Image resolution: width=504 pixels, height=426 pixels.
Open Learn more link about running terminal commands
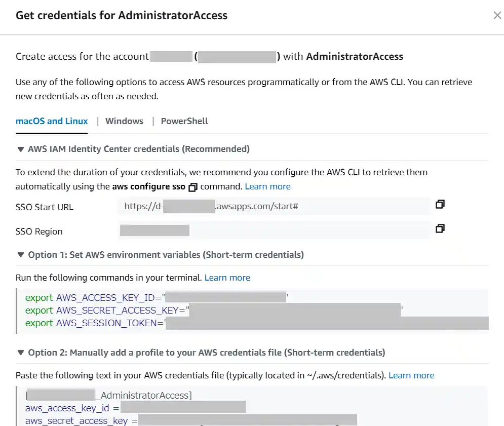coord(227,278)
